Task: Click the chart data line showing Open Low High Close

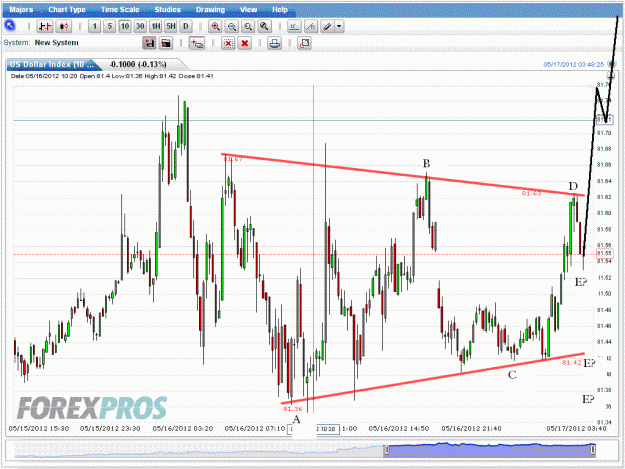Action: click(x=112, y=76)
